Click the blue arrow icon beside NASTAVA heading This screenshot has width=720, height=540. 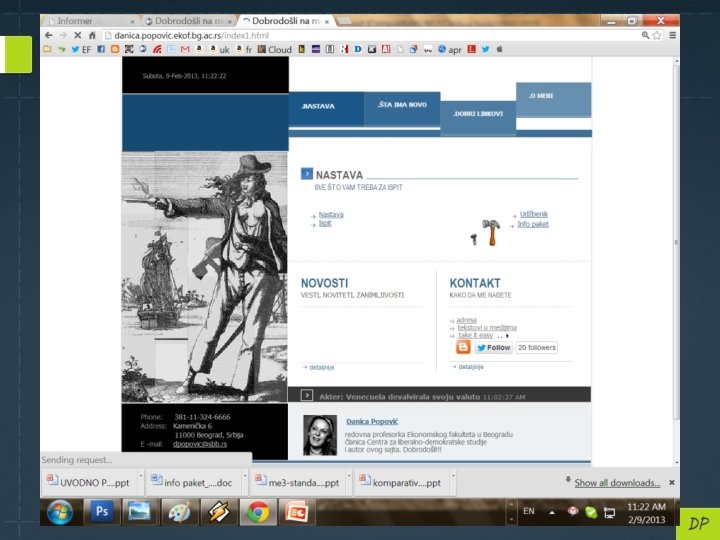point(307,174)
